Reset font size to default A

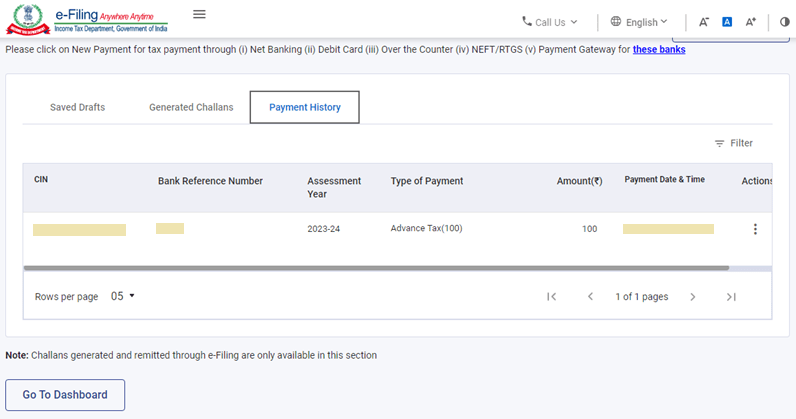[727, 22]
